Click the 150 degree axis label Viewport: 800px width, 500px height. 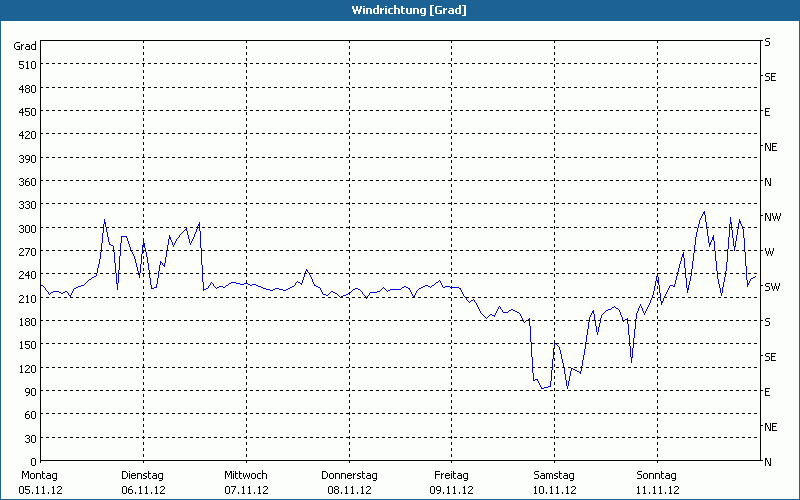coord(28,345)
